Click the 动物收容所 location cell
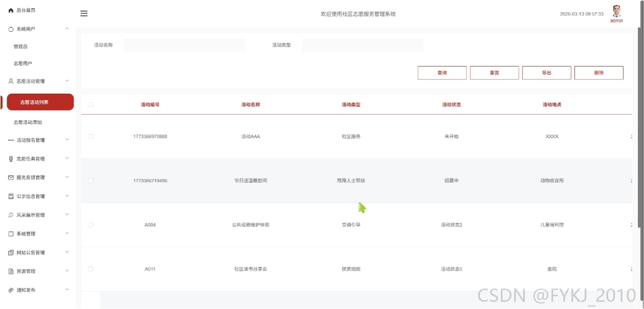Image resolution: width=644 pixels, height=309 pixels. 552,181
